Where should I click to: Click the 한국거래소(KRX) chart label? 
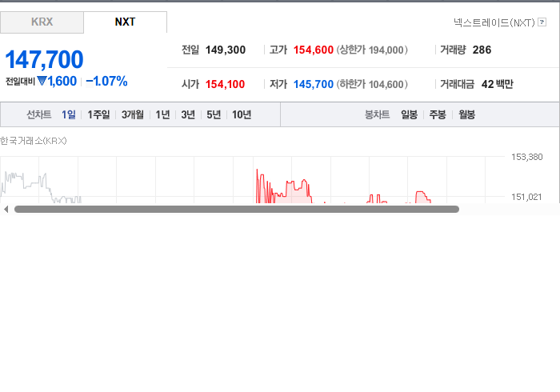coord(34,141)
